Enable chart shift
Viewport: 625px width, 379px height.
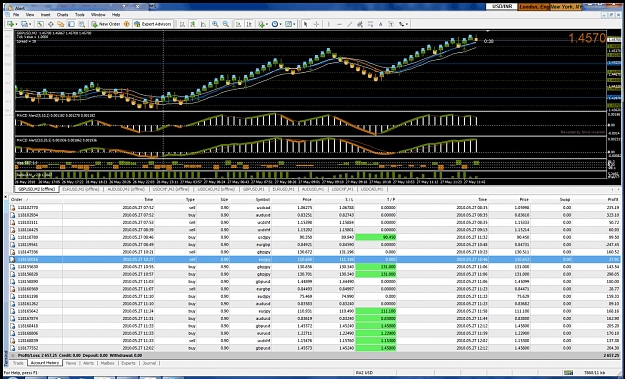[249, 24]
